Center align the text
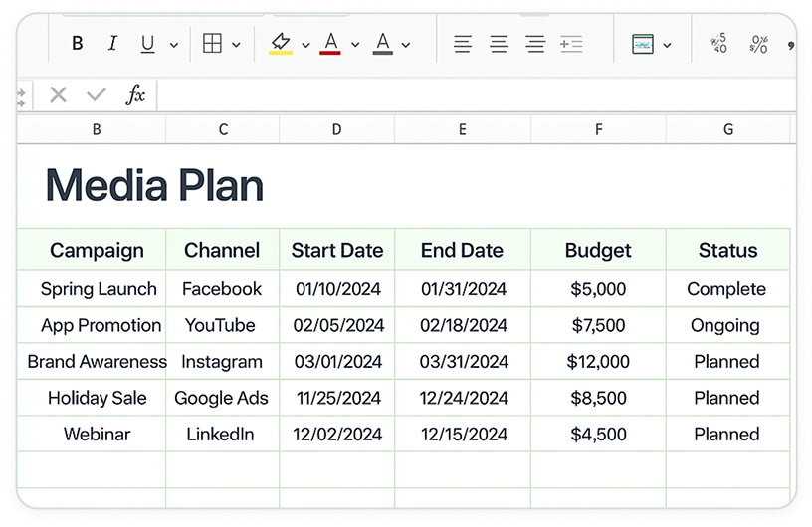This screenshot has width=812, height=527. (499, 44)
